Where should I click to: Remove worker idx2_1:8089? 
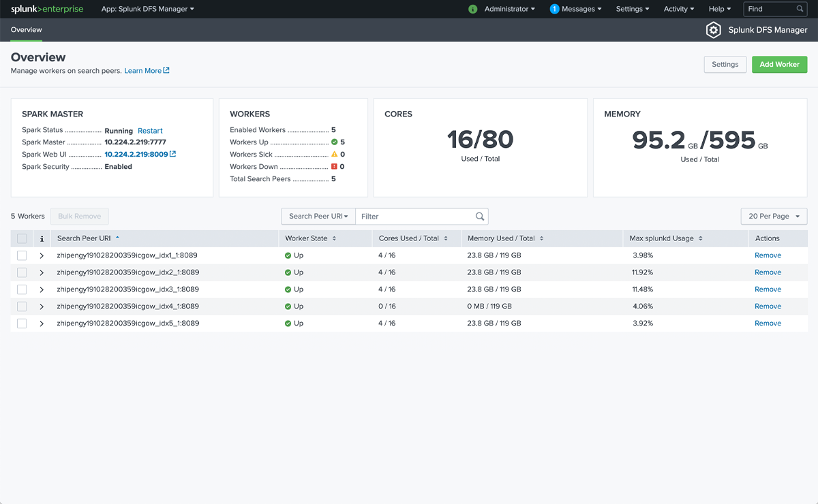click(768, 272)
